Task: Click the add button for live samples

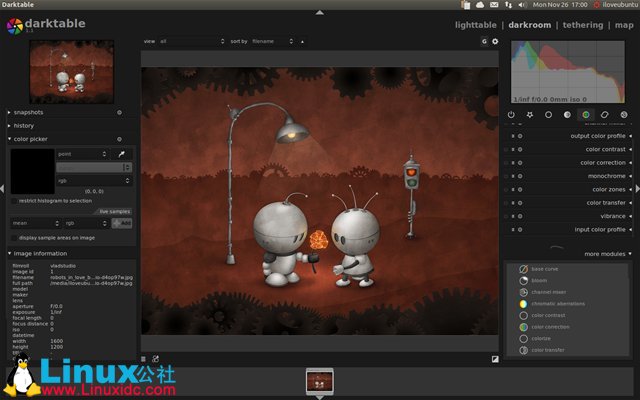Action: (122, 223)
